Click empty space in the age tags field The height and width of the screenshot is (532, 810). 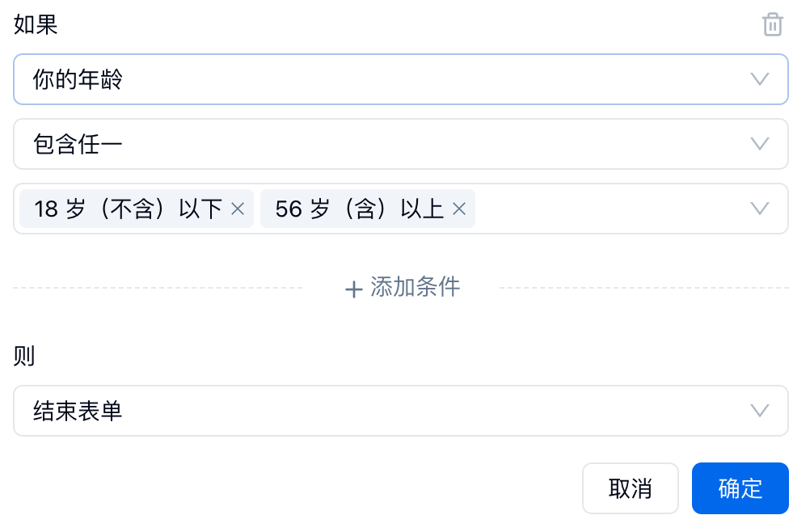pos(606,209)
